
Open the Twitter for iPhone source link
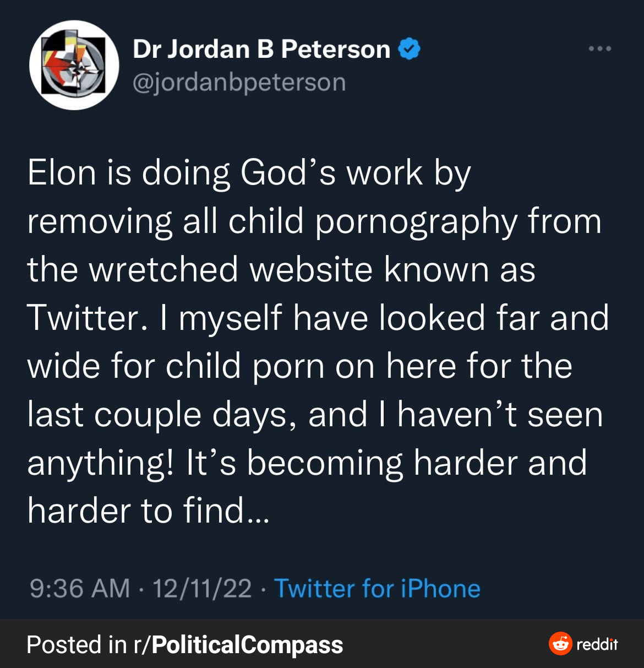[x=377, y=588]
